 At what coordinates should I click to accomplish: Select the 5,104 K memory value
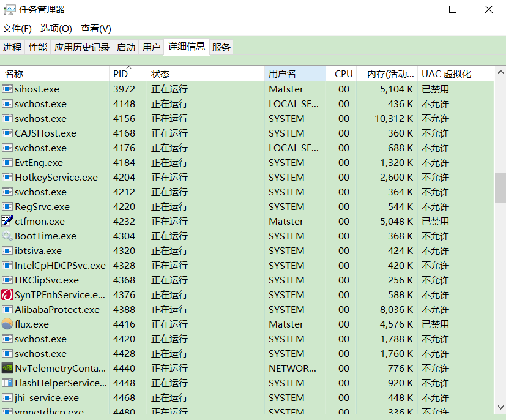[396, 89]
